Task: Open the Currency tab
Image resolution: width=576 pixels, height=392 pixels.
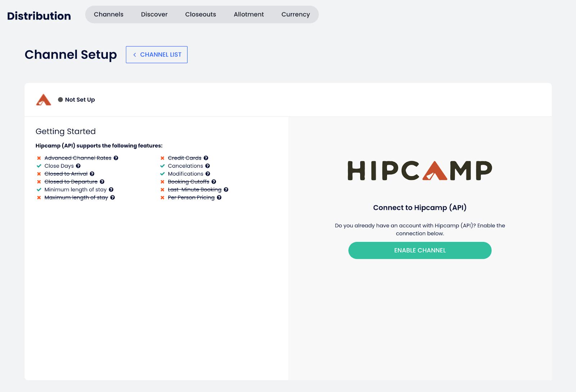Action: 296,14
